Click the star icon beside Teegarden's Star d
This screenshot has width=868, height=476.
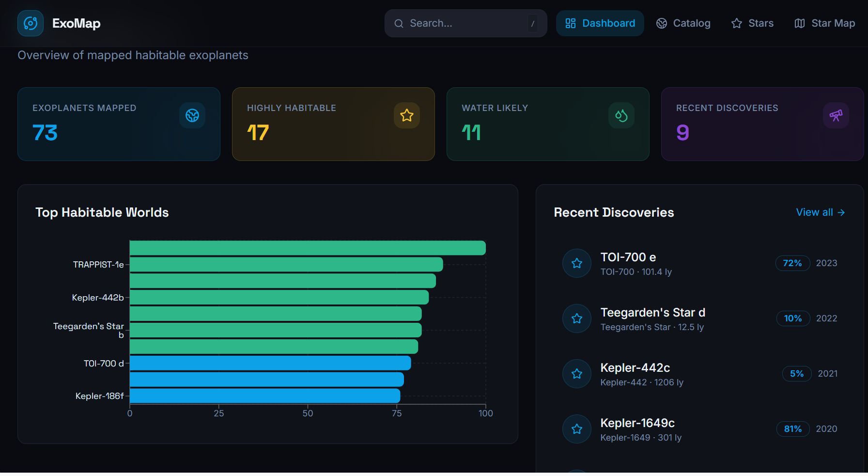(x=577, y=318)
